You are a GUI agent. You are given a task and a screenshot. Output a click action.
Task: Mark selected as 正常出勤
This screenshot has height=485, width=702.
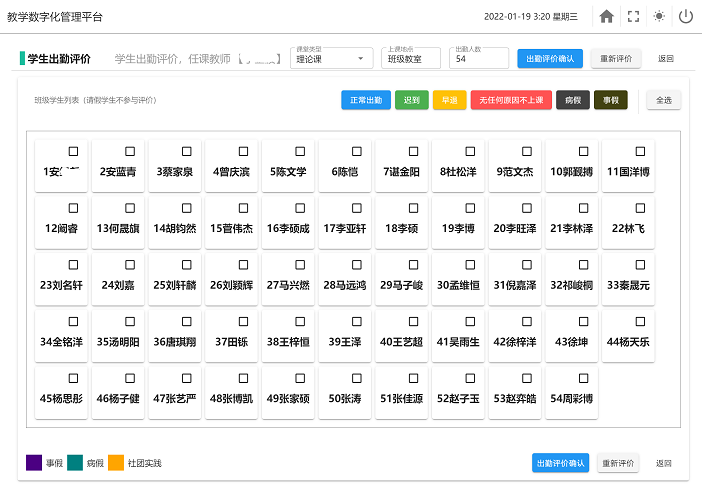[x=365, y=100]
